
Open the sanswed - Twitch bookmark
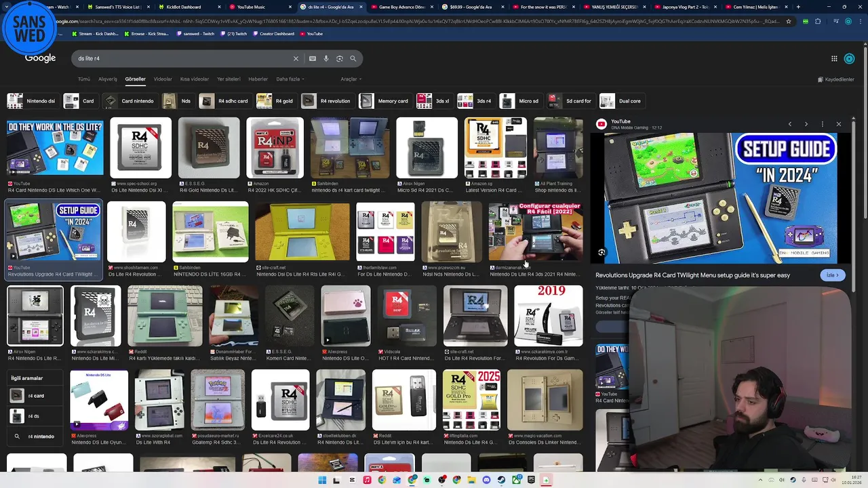pos(195,34)
